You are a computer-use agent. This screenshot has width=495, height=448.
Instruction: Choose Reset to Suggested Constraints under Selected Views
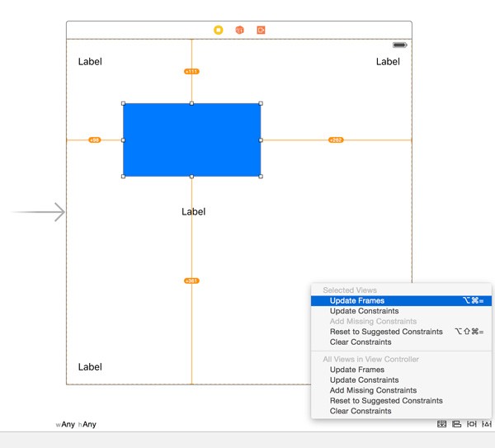[401, 332]
